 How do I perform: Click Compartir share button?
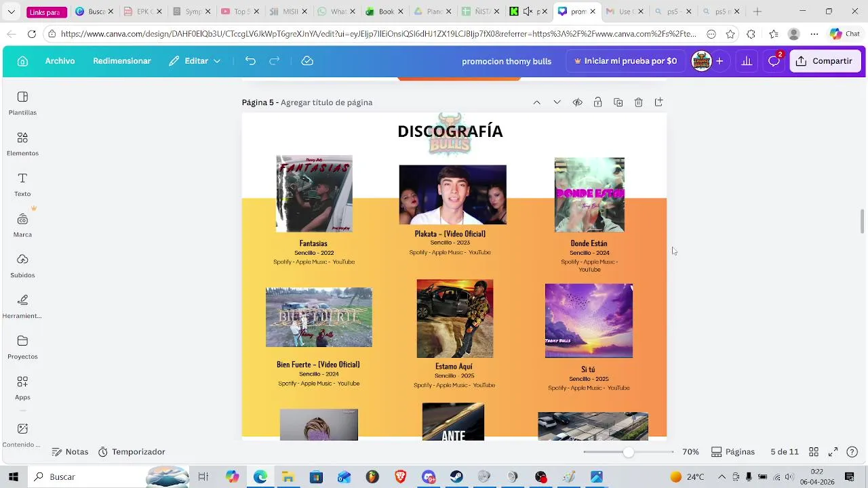pyautogui.click(x=825, y=61)
